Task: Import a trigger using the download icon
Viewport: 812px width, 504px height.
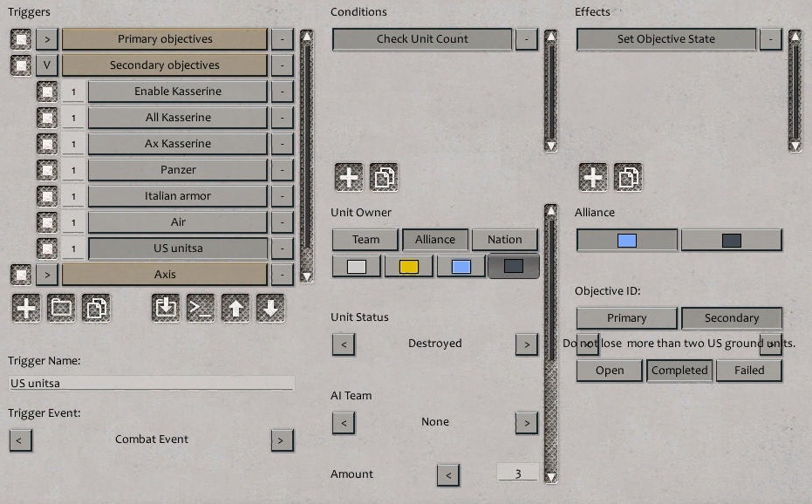Action: (x=165, y=310)
